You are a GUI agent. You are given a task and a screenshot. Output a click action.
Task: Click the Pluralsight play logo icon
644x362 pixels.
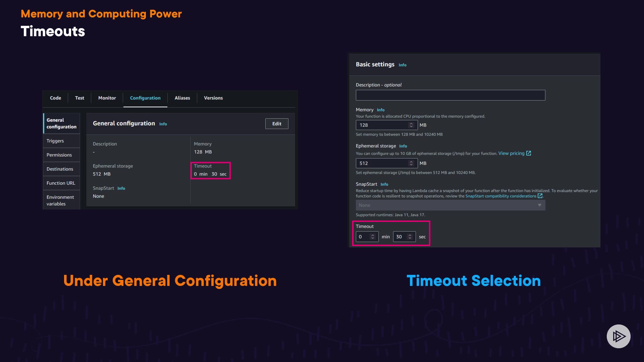[618, 336]
